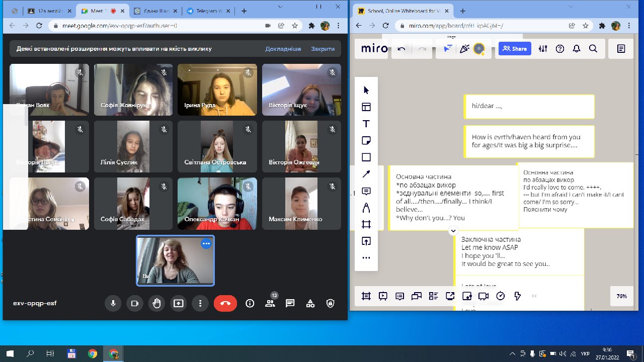This screenshot has width=644, height=362.
Task: Redo action in Miro
Action: [422, 49]
